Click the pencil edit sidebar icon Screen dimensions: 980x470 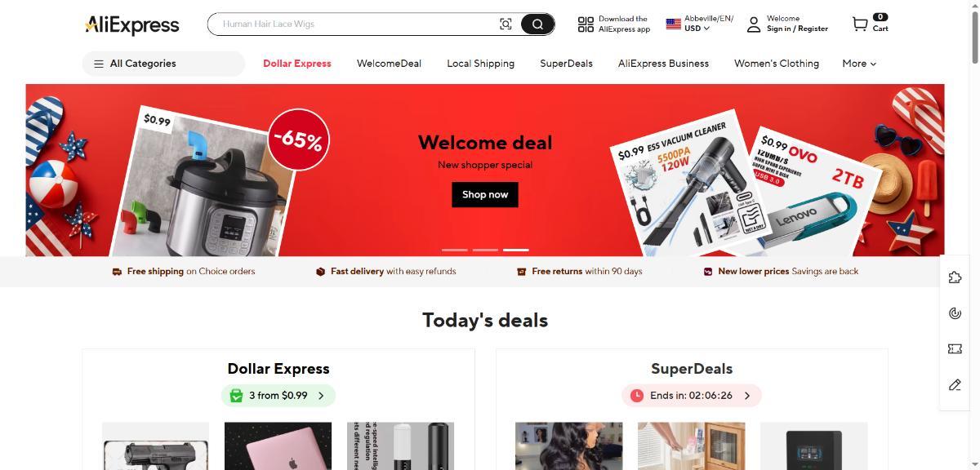(955, 384)
